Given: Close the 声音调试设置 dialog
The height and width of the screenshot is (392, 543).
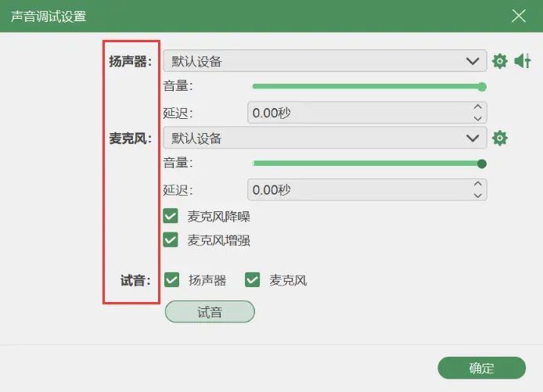Looking at the screenshot, I should [519, 16].
